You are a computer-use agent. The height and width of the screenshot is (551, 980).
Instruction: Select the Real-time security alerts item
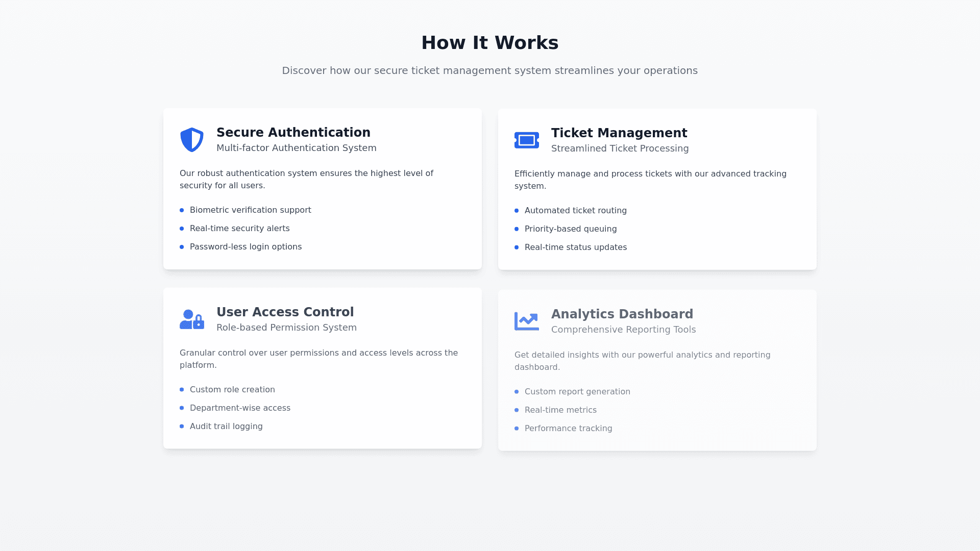coord(239,229)
